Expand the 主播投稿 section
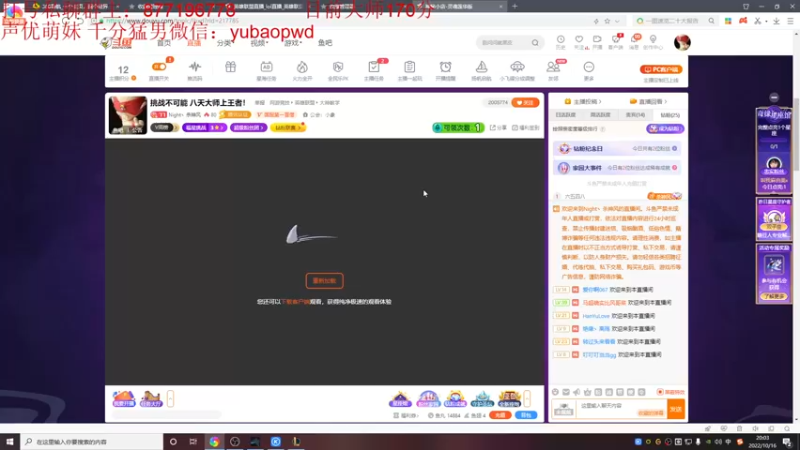800x450 pixels. [583, 102]
